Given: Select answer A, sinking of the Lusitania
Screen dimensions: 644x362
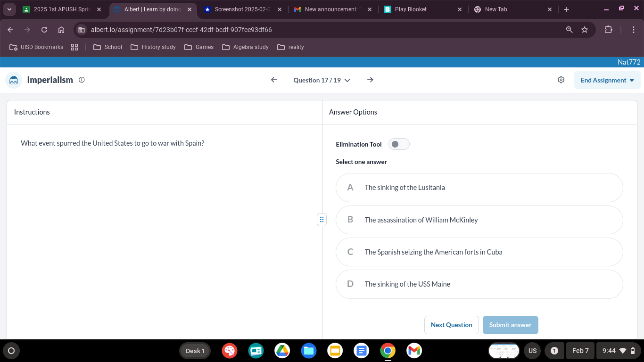Looking at the screenshot, I should click(x=479, y=188).
